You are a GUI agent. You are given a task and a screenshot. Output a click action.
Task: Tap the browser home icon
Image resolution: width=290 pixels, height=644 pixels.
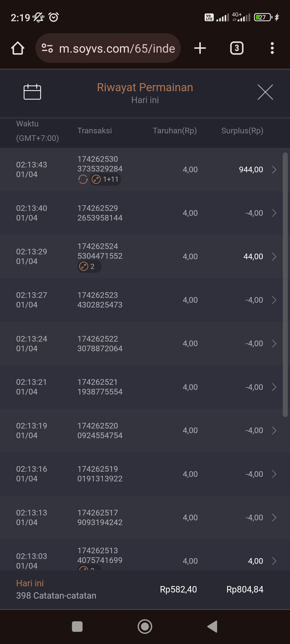18,48
